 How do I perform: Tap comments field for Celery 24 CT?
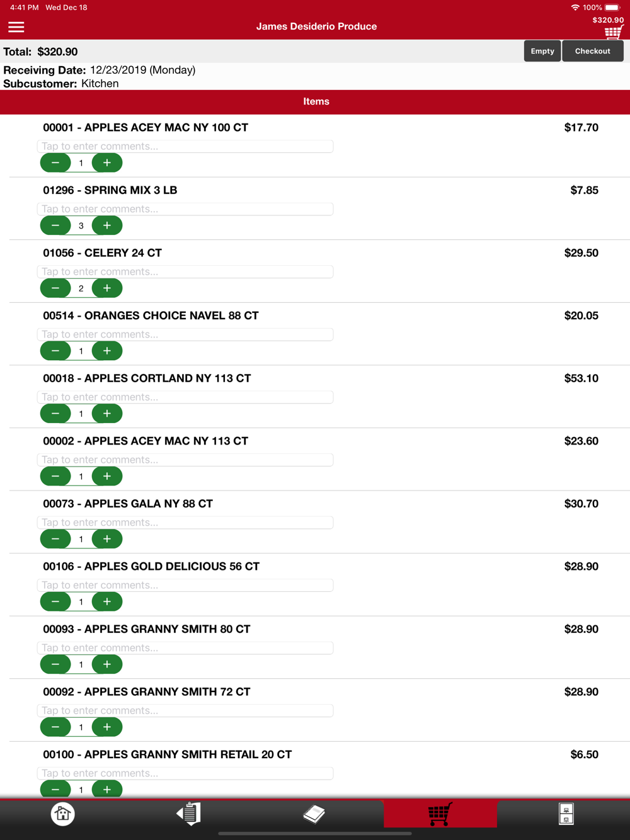coord(185,271)
